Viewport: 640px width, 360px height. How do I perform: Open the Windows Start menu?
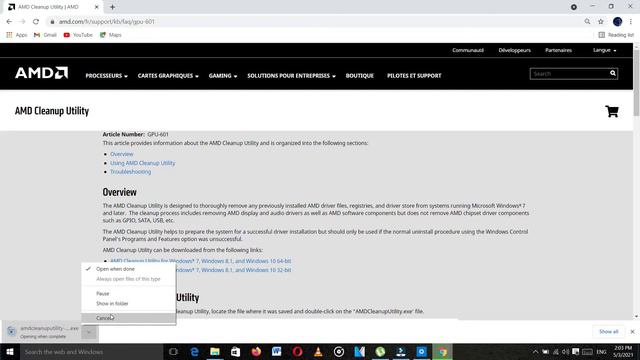click(10, 351)
